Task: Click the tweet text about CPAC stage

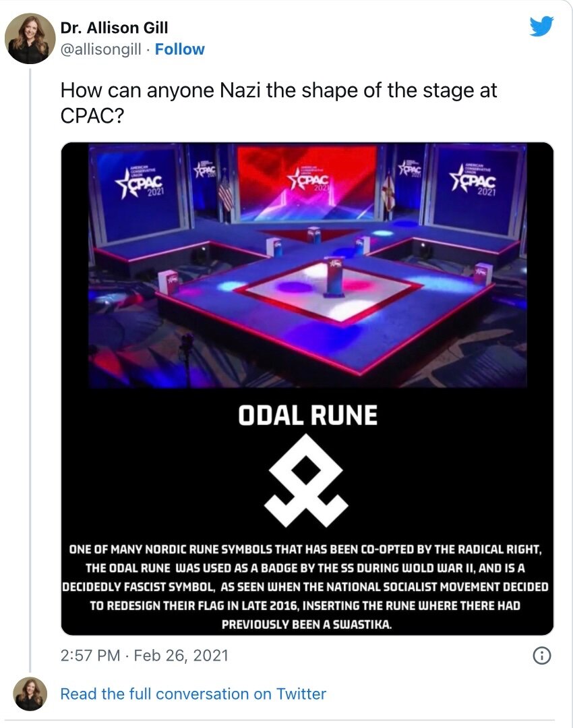Action: pyautogui.click(x=278, y=102)
